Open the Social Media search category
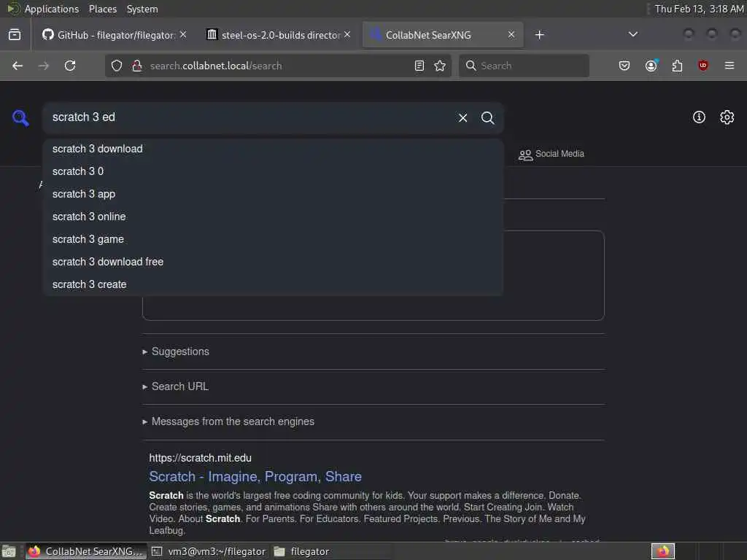Image resolution: width=747 pixels, height=560 pixels. tap(551, 154)
